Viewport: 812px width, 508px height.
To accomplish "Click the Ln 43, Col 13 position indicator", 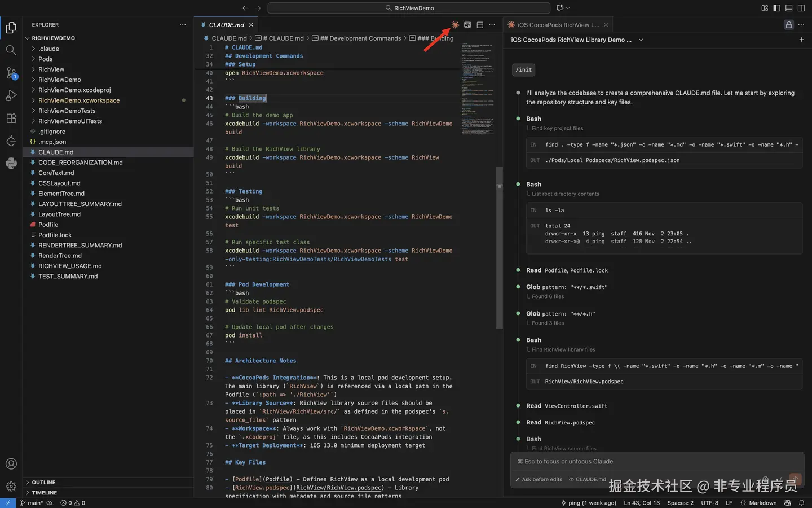I will coord(642,503).
